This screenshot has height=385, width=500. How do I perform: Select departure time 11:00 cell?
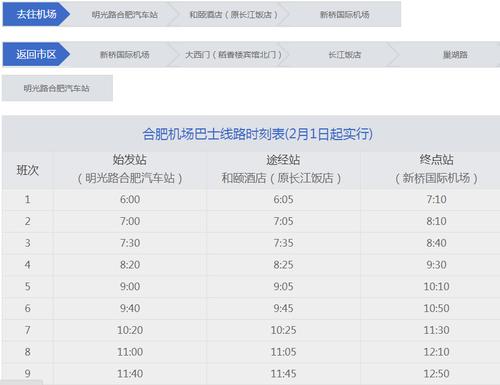coord(130,352)
